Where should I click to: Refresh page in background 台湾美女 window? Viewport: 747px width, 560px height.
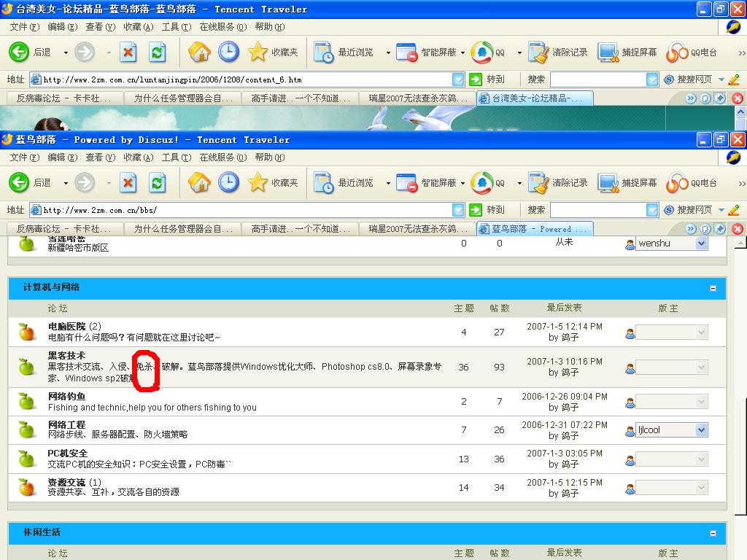[158, 52]
